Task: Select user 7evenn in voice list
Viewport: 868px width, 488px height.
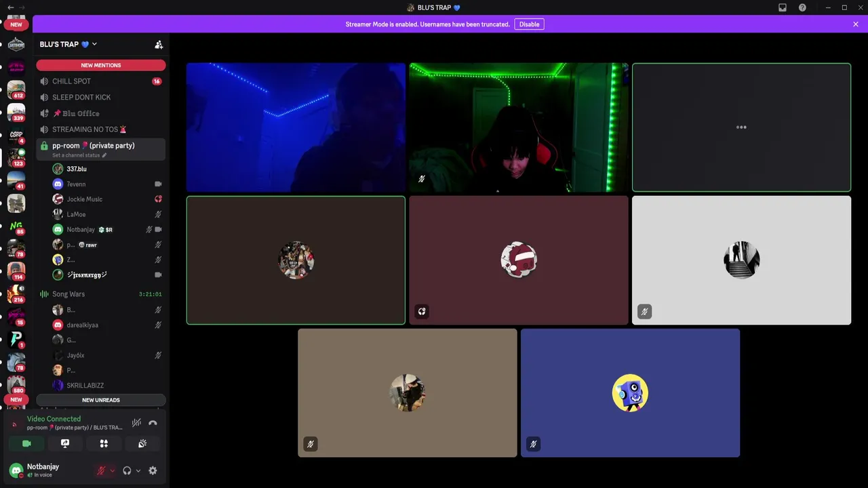Action: [x=107, y=184]
